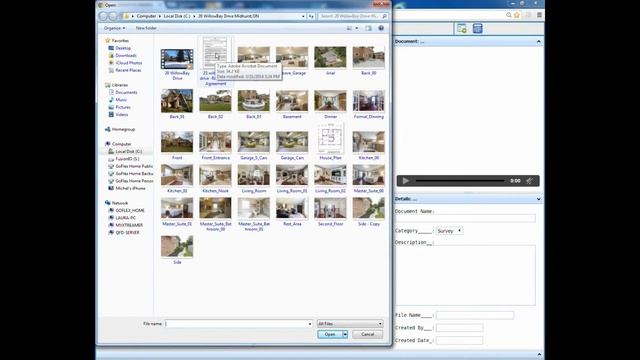Click the media player progress bar

pyautogui.click(x=460, y=181)
